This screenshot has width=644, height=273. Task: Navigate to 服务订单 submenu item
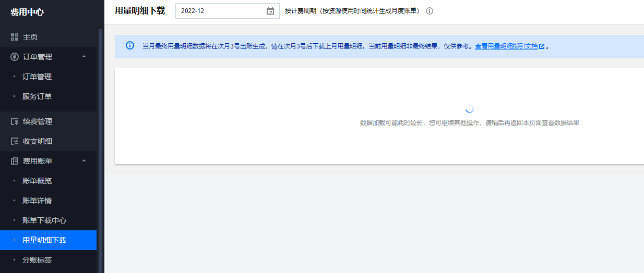[37, 96]
